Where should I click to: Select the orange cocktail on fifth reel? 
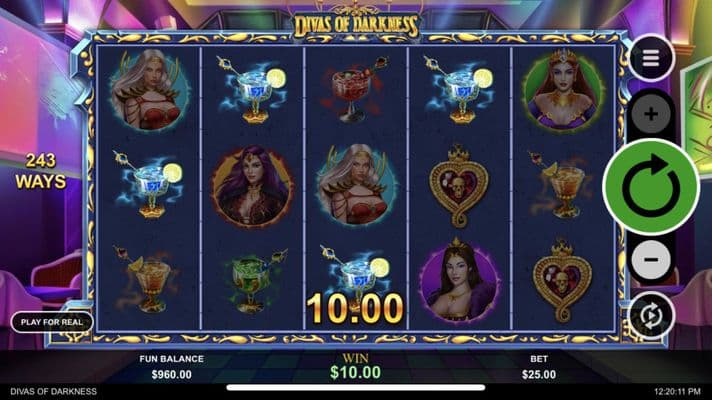pos(562,185)
